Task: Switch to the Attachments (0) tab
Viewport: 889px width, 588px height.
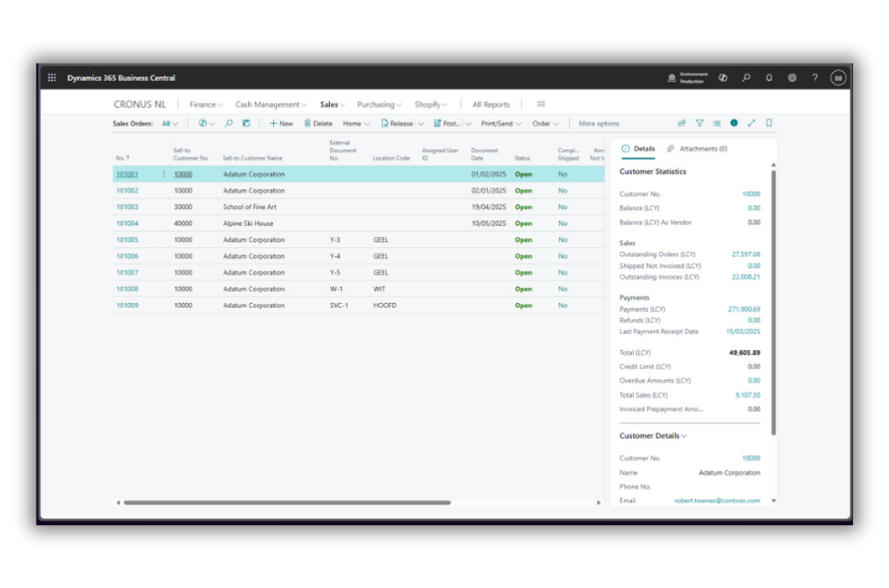Action: click(x=698, y=148)
